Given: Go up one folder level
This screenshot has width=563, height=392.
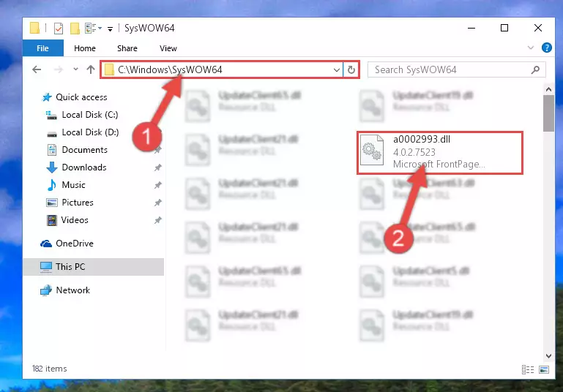Looking at the screenshot, I should tap(91, 69).
